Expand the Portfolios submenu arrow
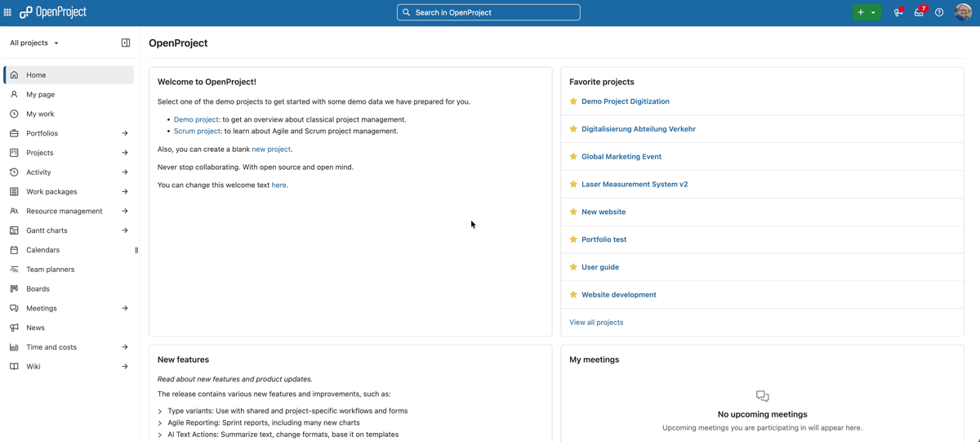Screen dimensions: 980x442 point(125,133)
